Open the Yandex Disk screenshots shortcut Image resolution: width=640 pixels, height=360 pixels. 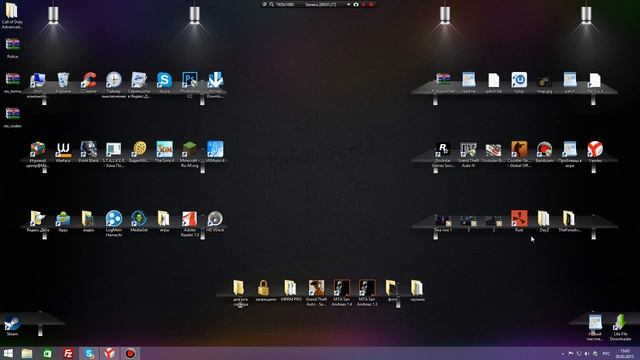(139, 80)
